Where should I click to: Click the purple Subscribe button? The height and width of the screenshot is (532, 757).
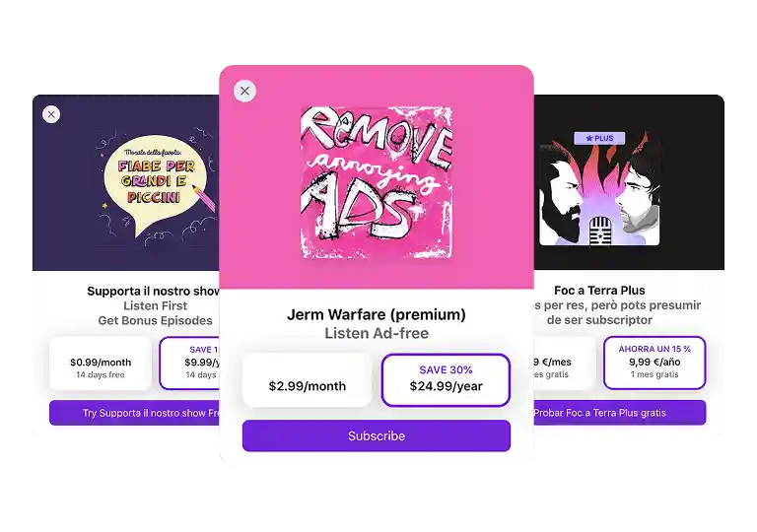[x=377, y=435]
